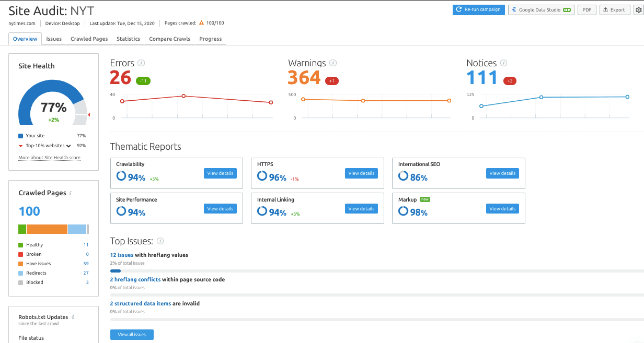The image size is (644, 343).
Task: Click the Blocked pages count 3
Action: point(87,282)
